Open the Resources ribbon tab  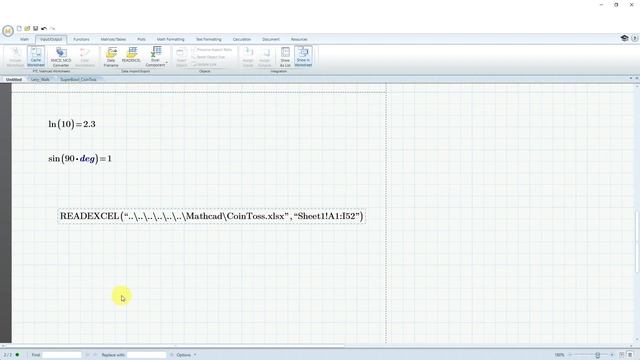point(299,40)
